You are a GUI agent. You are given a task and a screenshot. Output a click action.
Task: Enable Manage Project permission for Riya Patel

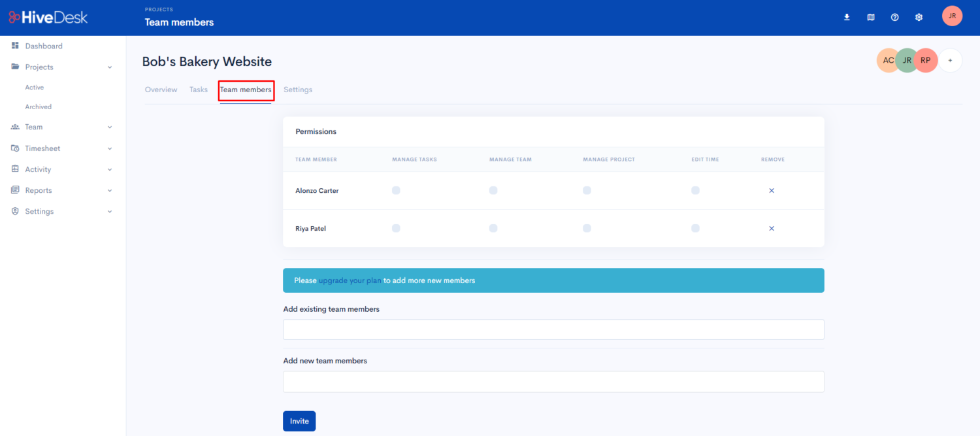587,228
